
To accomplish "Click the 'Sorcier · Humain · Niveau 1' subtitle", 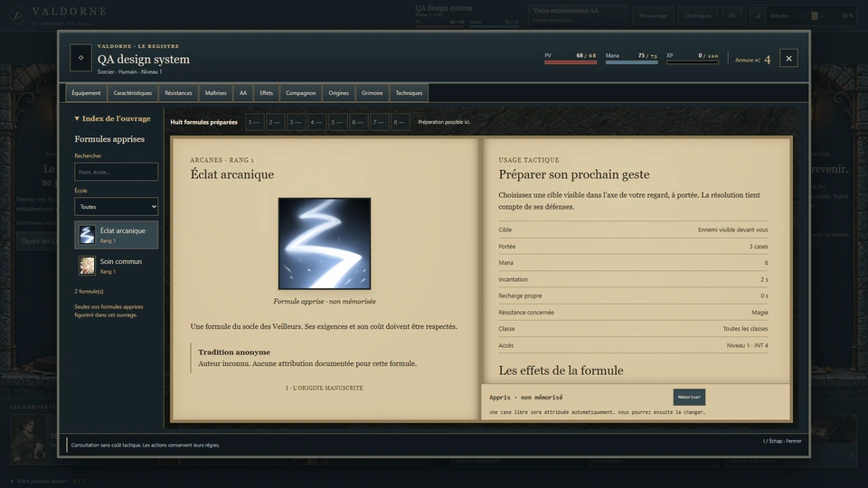I will 129,72.
